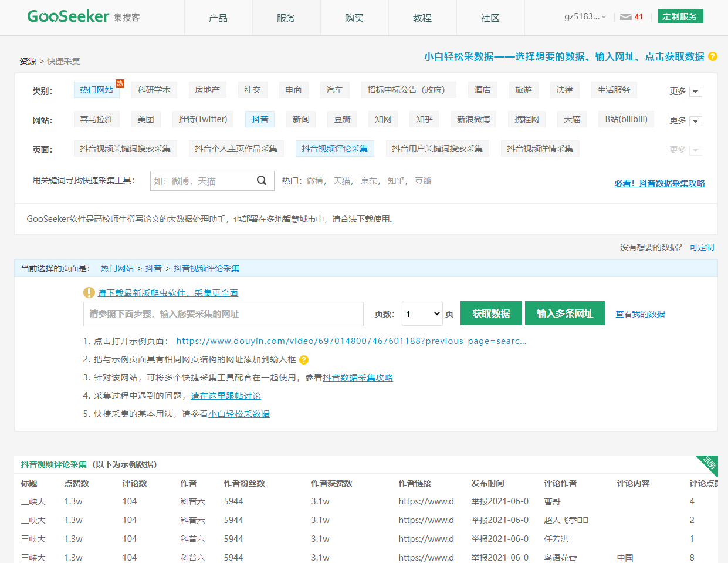728x563 pixels.
Task: Click hot keyword 京东
Action: click(369, 181)
